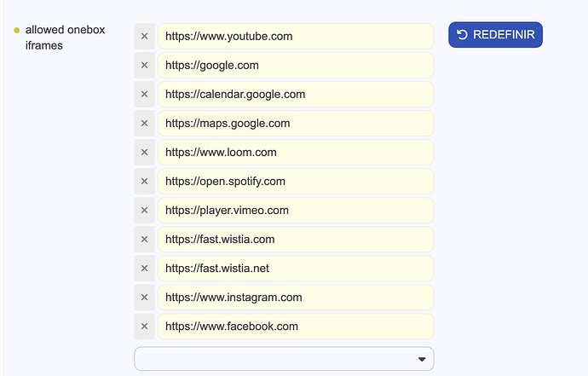The height and width of the screenshot is (376, 588).
Task: Remove https://open.spotify.com with its X
Action: pos(144,182)
